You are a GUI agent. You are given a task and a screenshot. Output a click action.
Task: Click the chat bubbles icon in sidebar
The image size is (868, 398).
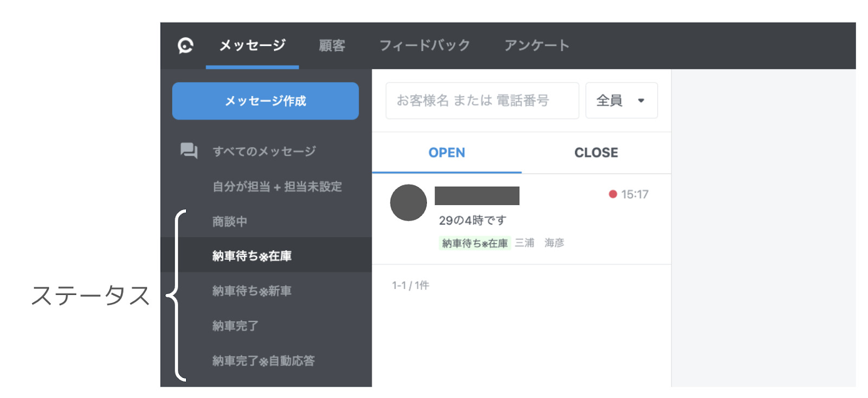tap(189, 150)
